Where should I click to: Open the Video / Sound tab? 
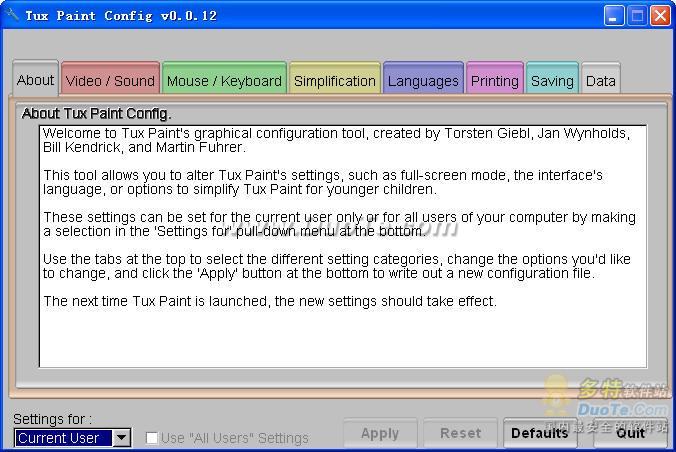coord(110,78)
